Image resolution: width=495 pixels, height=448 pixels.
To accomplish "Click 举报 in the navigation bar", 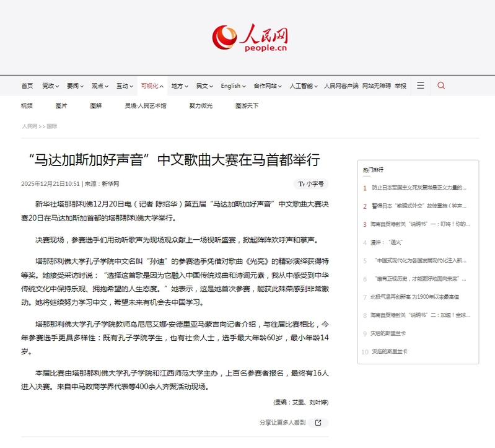I will click(x=400, y=86).
